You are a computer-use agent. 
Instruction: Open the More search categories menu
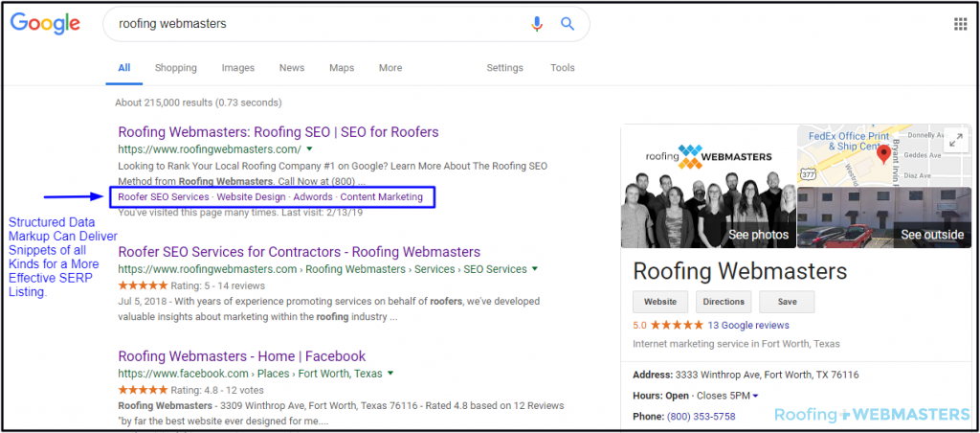tap(390, 68)
